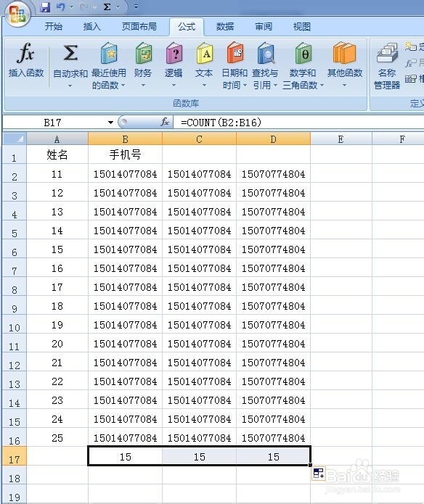424x504 pixels.
Task: Click the Redo arrow in quick access toolbar
Action: pos(84,7)
